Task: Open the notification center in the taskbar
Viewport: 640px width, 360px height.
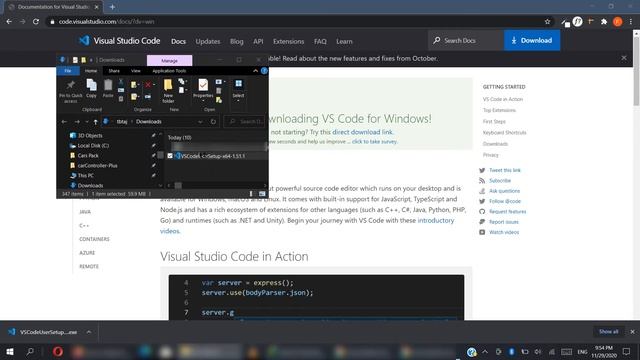Action: 627,351
